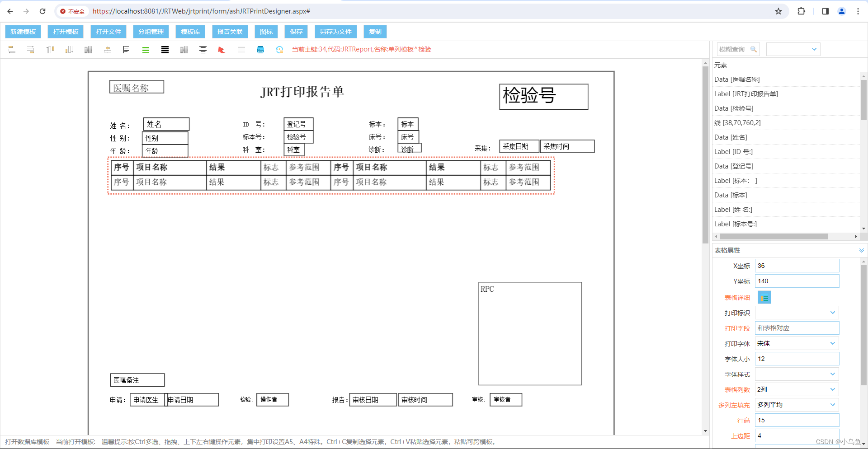
Task: Collapse the 表格属性 panel chevron
Action: (861, 250)
